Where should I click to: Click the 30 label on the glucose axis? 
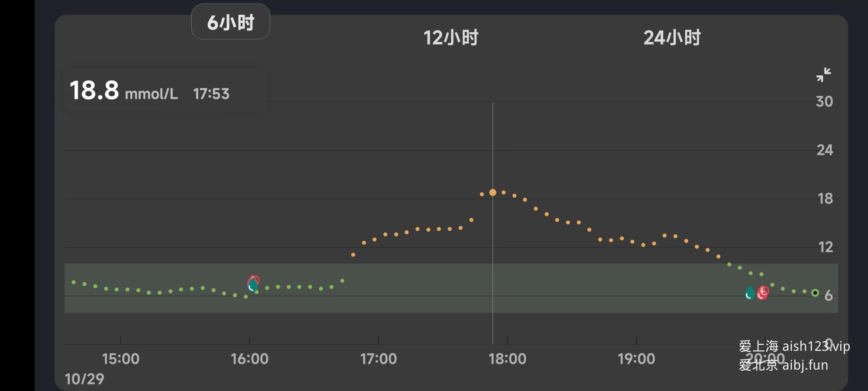[x=824, y=101]
